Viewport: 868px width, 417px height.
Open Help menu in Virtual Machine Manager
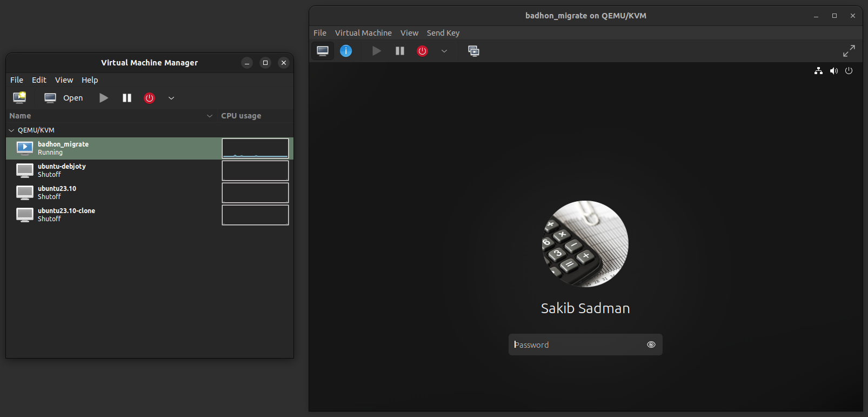click(90, 80)
